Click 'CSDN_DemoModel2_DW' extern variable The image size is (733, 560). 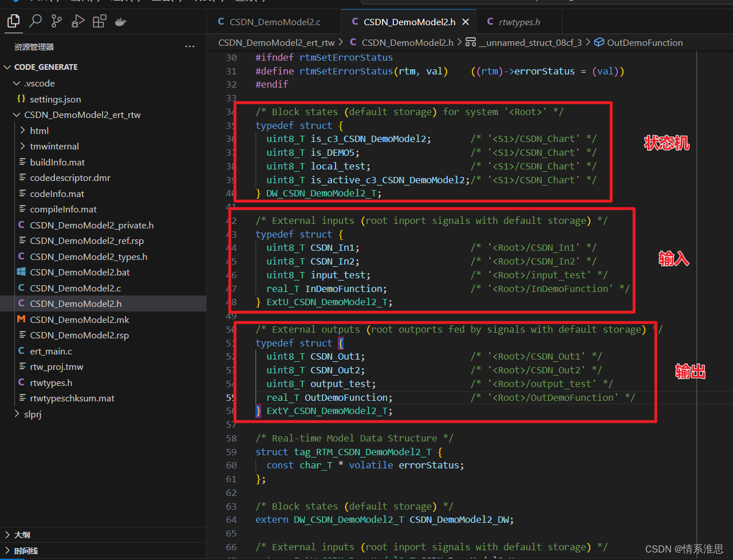[x=459, y=520]
